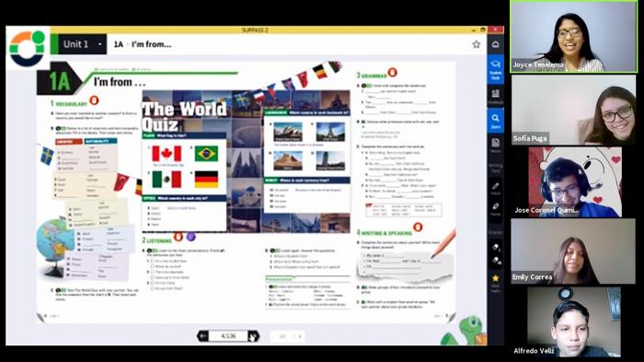The image size is (644, 362).
Task: Open the Memo tool
Action: pyautogui.click(x=495, y=146)
